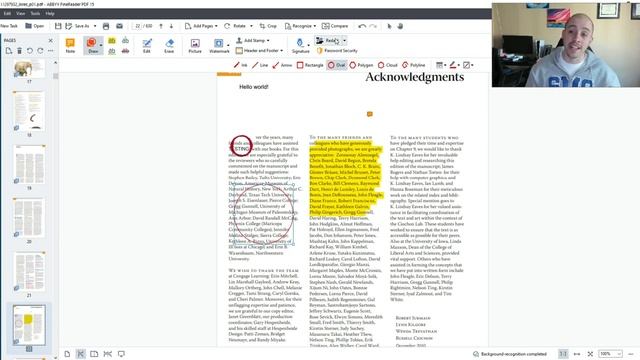Select the Rectangle drawing shape
Screen dimensions: 640x360
point(310,65)
